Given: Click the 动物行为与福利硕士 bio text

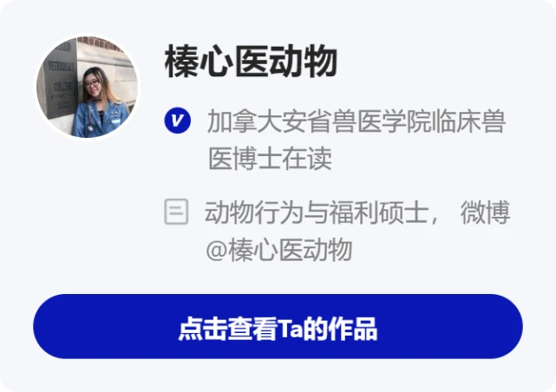Looking at the screenshot, I should (317, 212).
